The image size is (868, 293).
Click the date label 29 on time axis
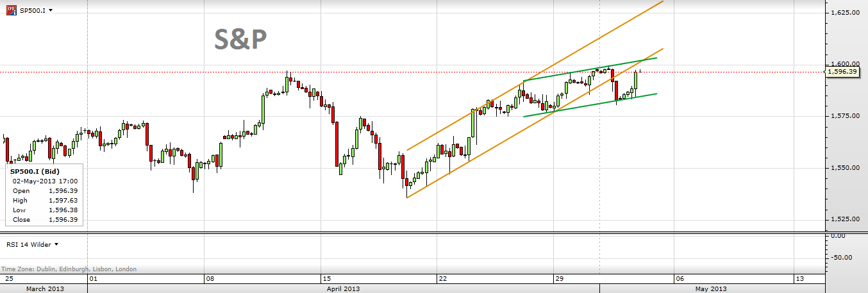pos(560,280)
